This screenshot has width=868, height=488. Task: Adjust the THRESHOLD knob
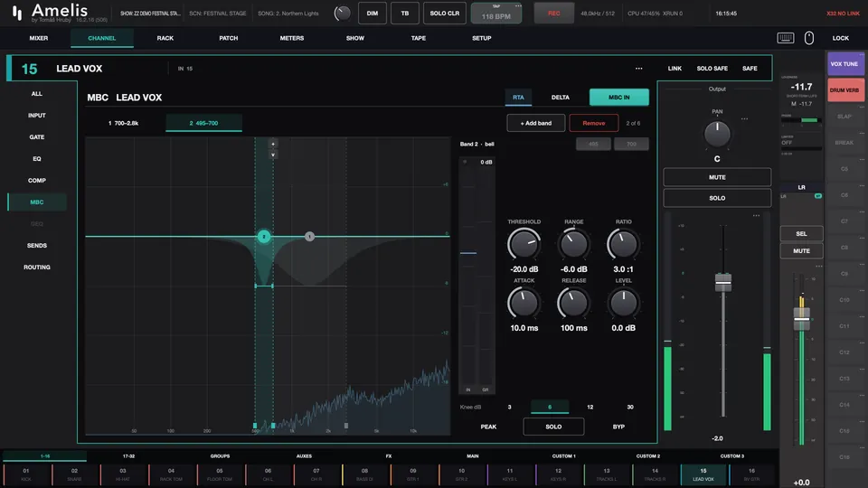(524, 244)
